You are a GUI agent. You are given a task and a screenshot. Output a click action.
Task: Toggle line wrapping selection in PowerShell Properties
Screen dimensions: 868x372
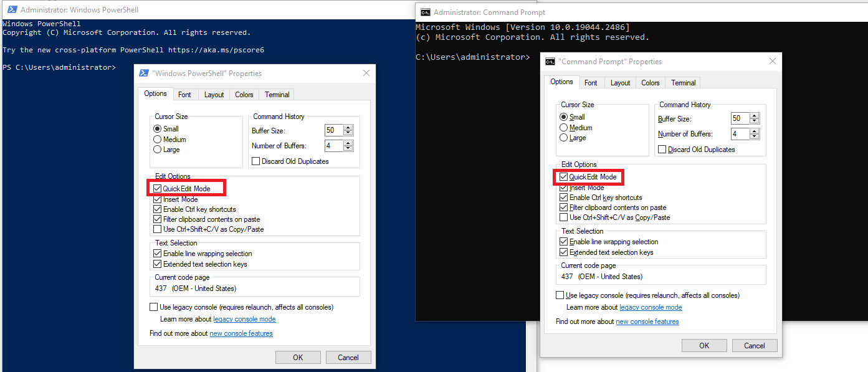tap(158, 254)
